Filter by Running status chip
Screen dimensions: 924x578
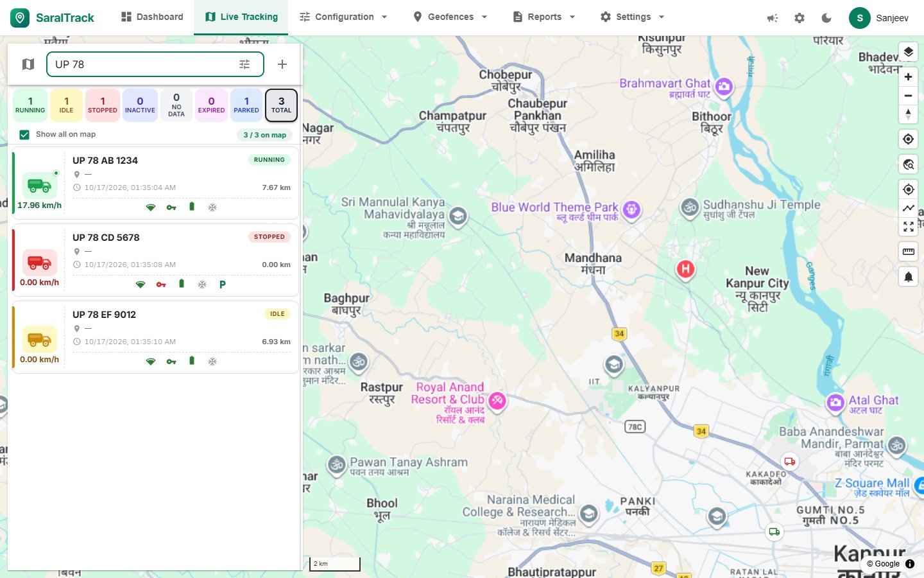coord(30,105)
